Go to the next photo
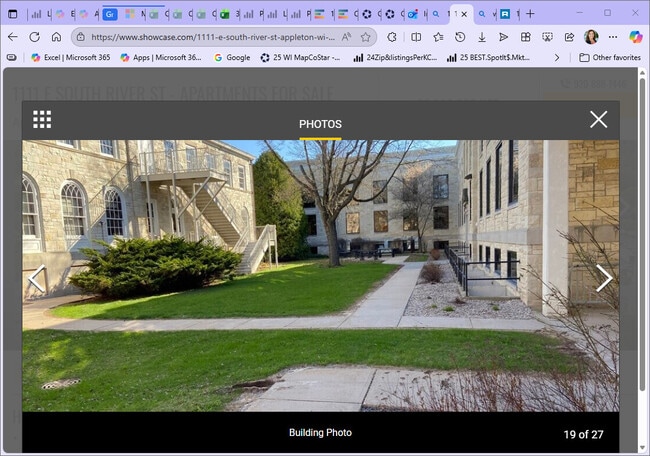Image resolution: width=650 pixels, height=456 pixels. pyautogui.click(x=604, y=278)
